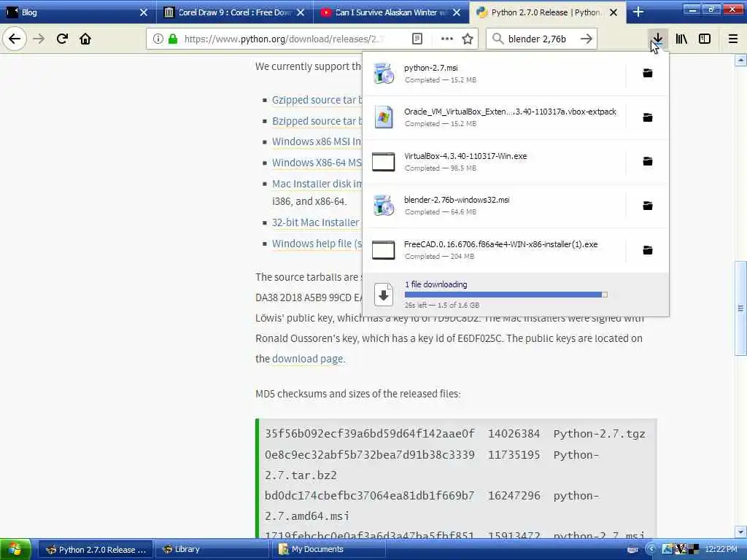Close the Python 2.7.0 Release tab

614,12
